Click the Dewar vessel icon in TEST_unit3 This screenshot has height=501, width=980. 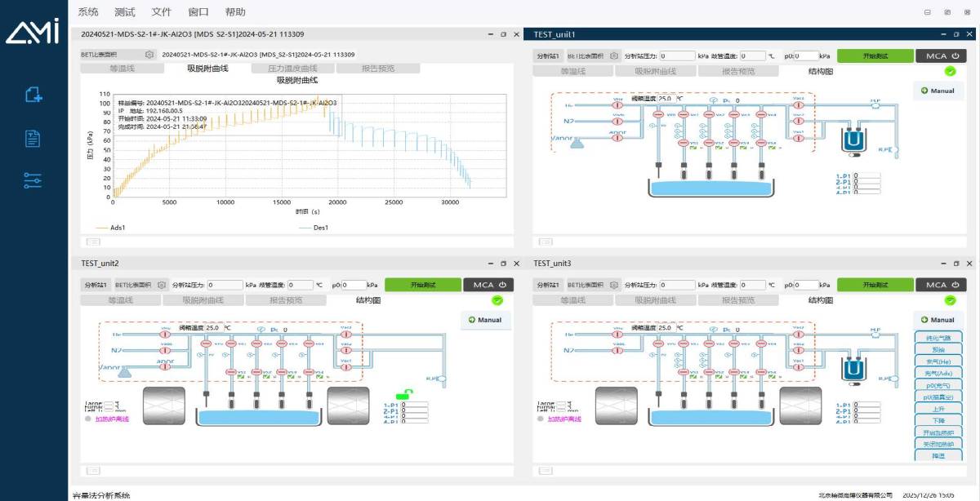pyautogui.click(x=853, y=370)
